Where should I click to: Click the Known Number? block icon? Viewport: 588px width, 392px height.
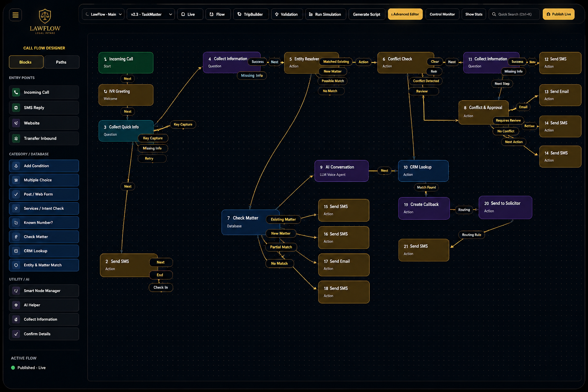click(x=16, y=222)
